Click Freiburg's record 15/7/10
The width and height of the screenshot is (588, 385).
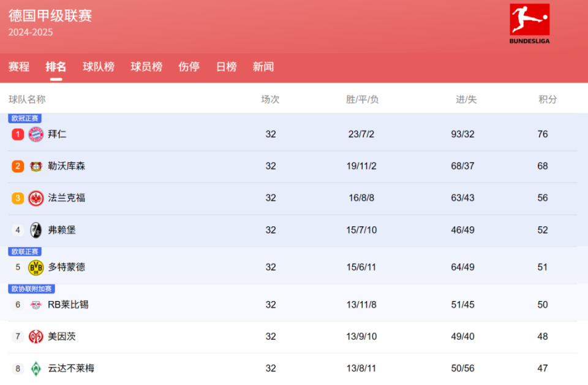pos(361,230)
